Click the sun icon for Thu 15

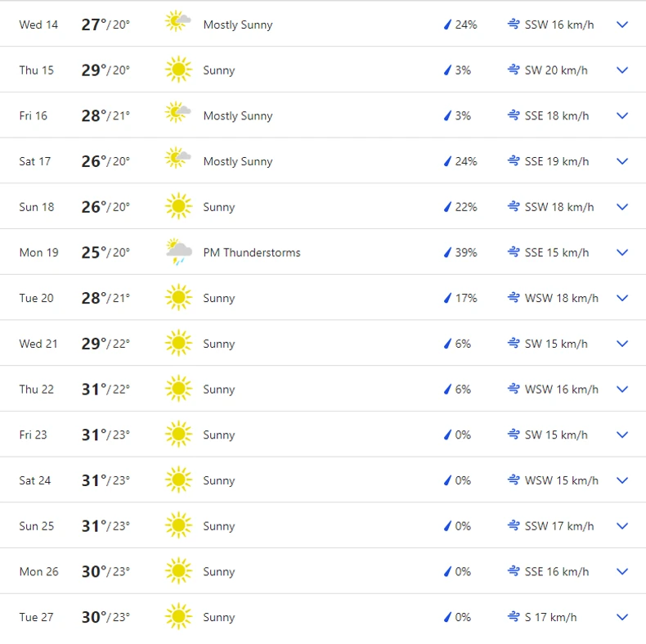(177, 70)
